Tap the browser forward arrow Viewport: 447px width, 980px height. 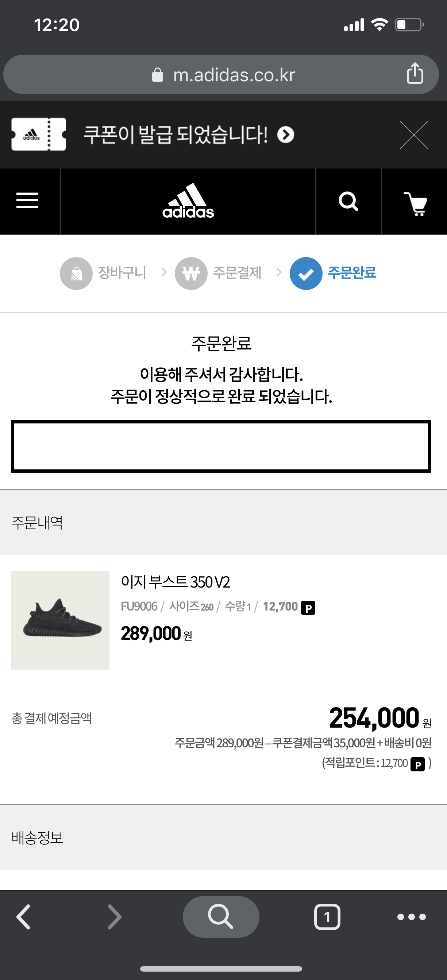coord(114,917)
